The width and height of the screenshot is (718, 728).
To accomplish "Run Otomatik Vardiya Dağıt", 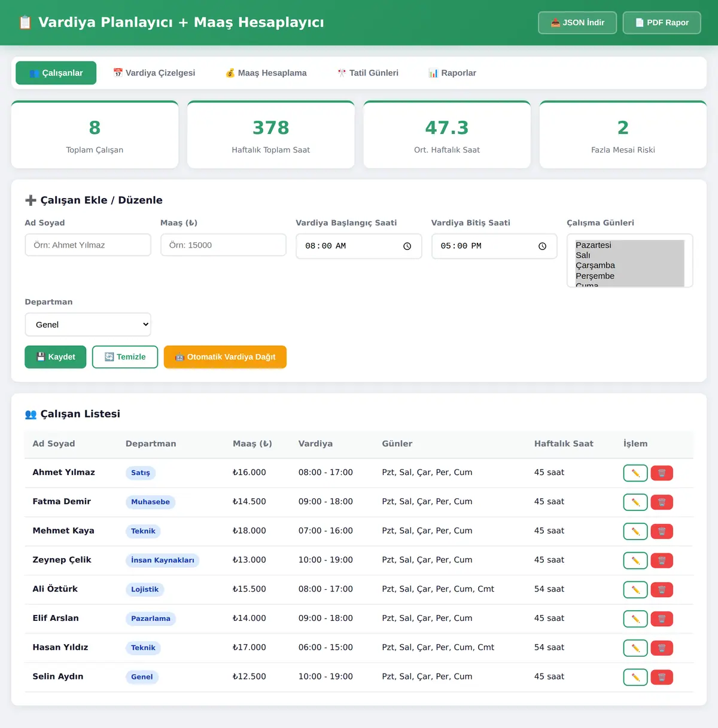I will pos(225,357).
